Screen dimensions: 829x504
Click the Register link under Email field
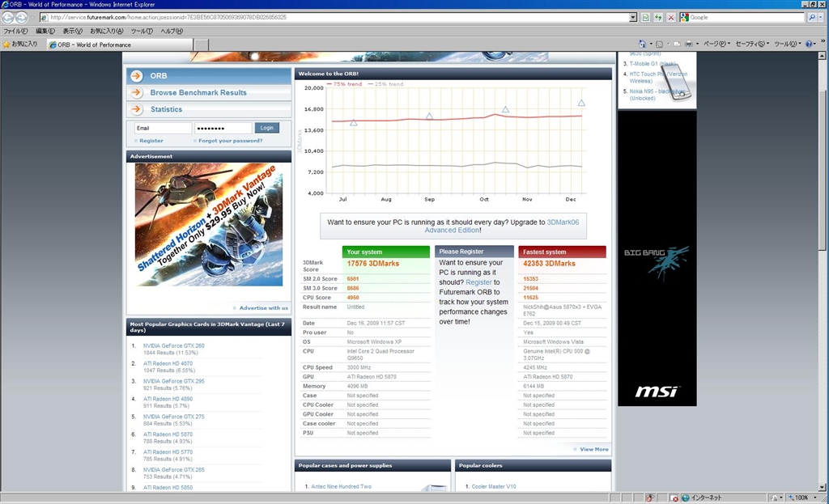point(151,141)
